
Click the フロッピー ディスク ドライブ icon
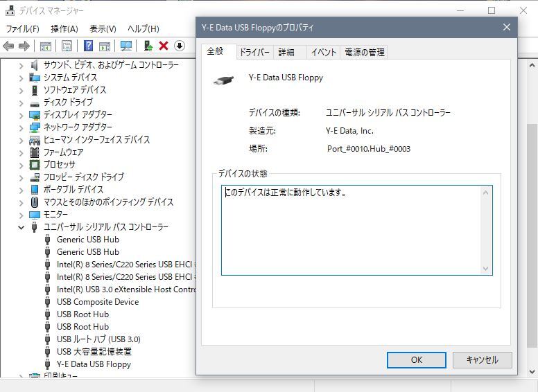[34, 177]
